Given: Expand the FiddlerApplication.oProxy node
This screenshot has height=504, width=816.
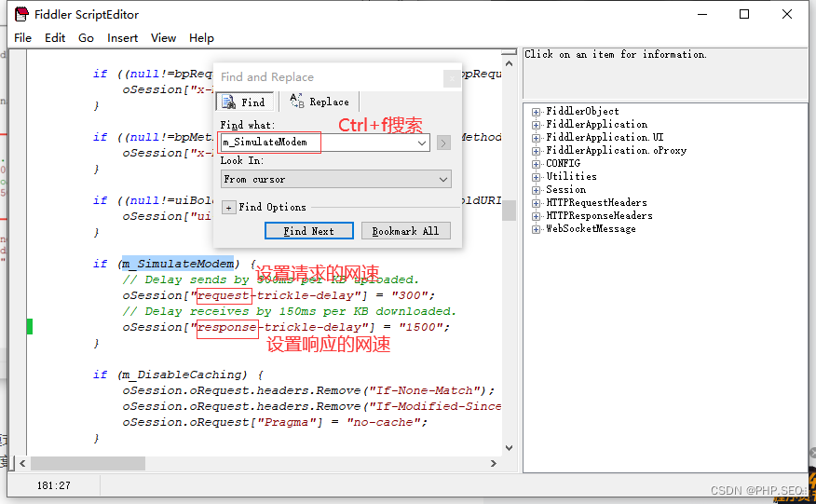Looking at the screenshot, I should 536,151.
